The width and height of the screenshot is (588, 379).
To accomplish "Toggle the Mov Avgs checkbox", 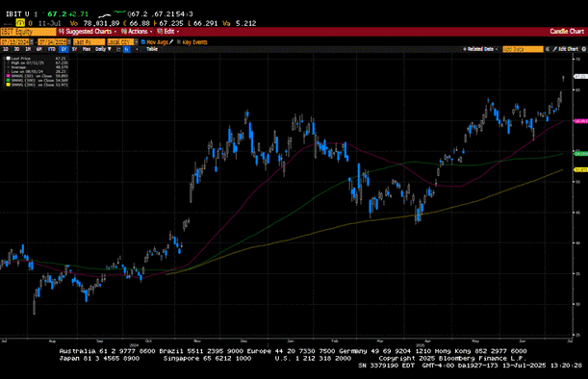I will click(x=142, y=42).
